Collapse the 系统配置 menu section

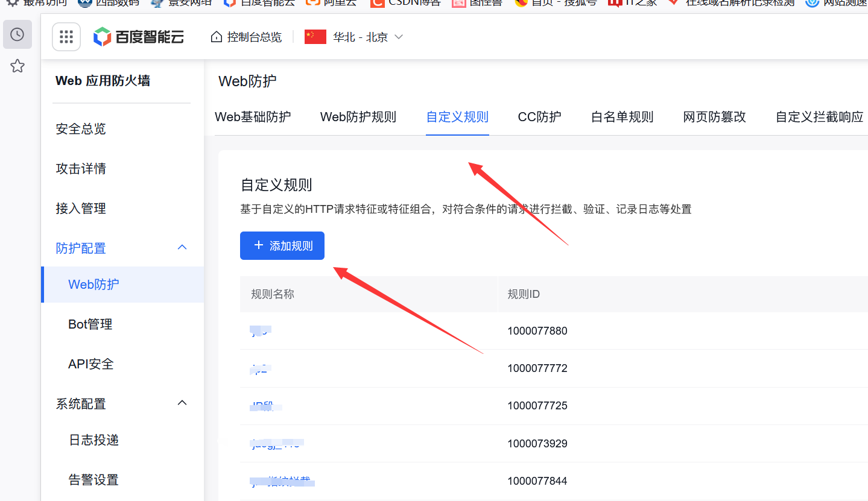[x=182, y=403]
